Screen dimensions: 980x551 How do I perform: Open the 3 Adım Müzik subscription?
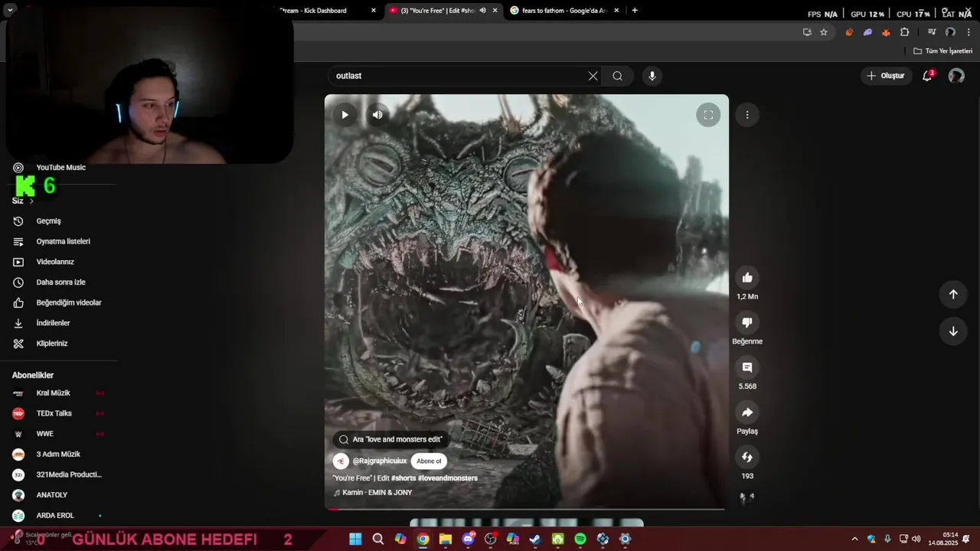tap(58, 455)
